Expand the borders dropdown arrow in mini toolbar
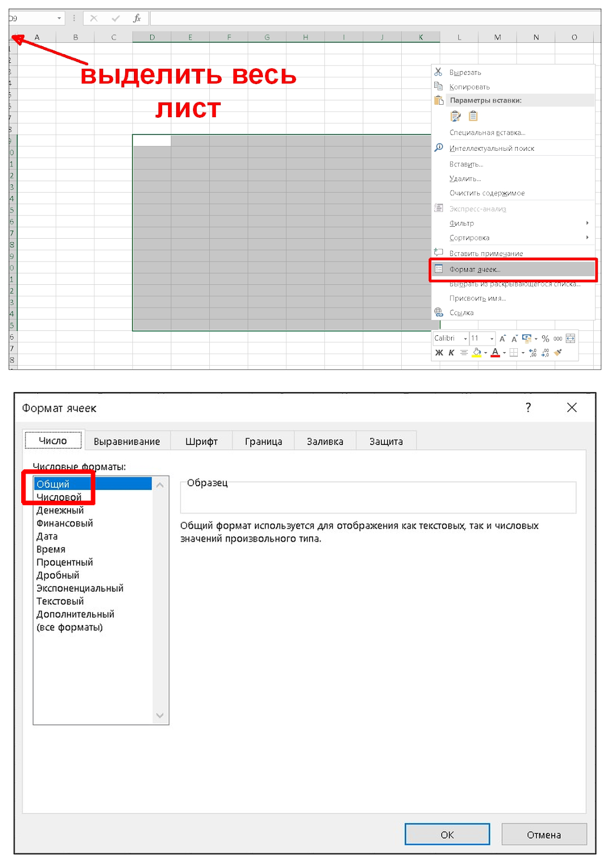This screenshot has width=610, height=868. (523, 353)
